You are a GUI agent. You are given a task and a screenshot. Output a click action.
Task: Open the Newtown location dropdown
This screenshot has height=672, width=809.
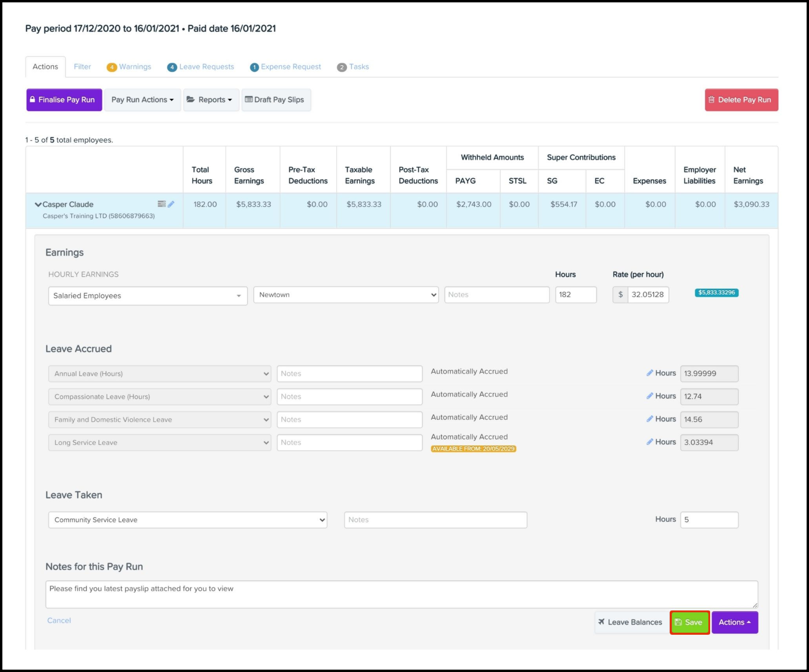coord(346,295)
